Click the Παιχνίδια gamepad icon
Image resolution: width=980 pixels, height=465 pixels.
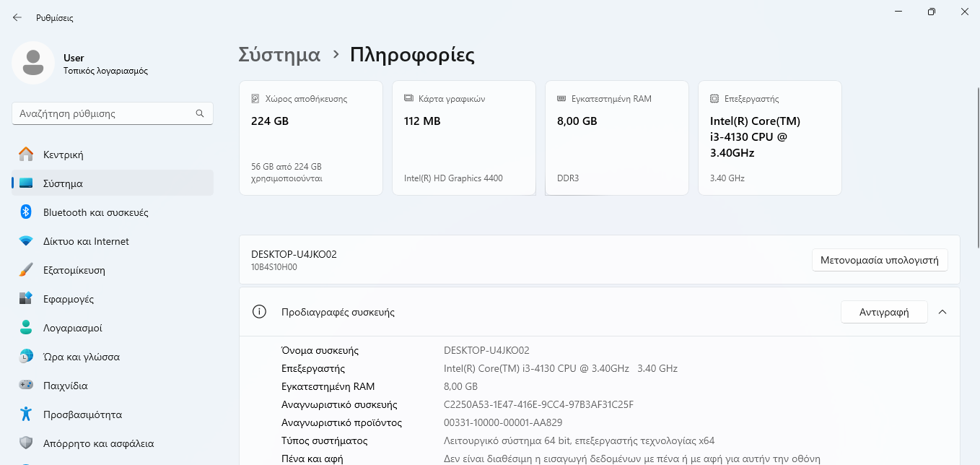[26, 386]
